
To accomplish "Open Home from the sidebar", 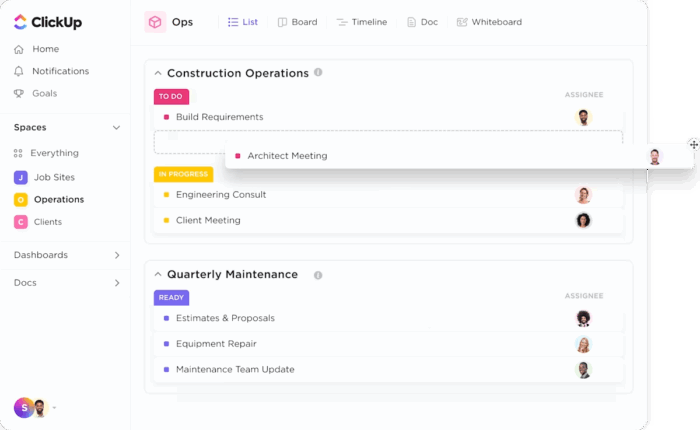I will tap(37, 49).
